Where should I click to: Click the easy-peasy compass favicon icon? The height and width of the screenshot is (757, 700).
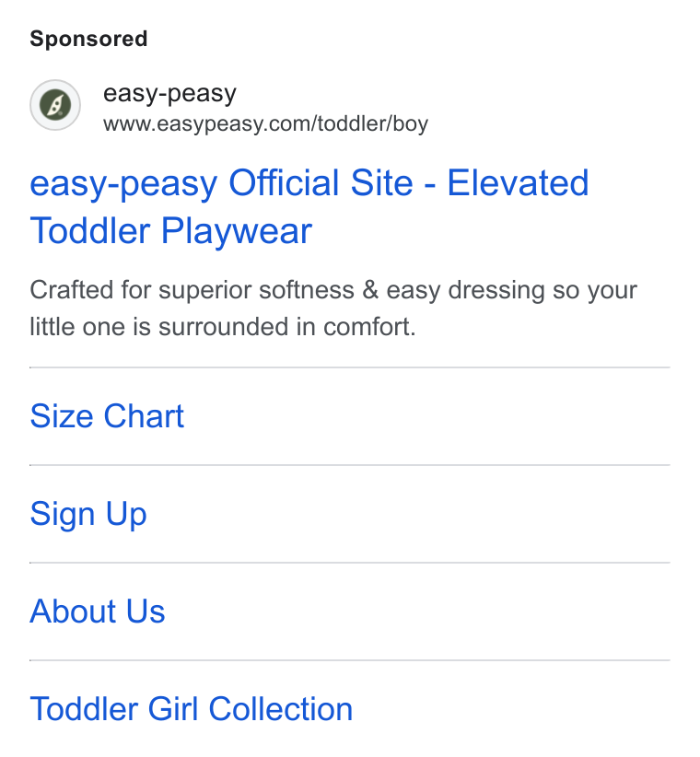point(55,105)
